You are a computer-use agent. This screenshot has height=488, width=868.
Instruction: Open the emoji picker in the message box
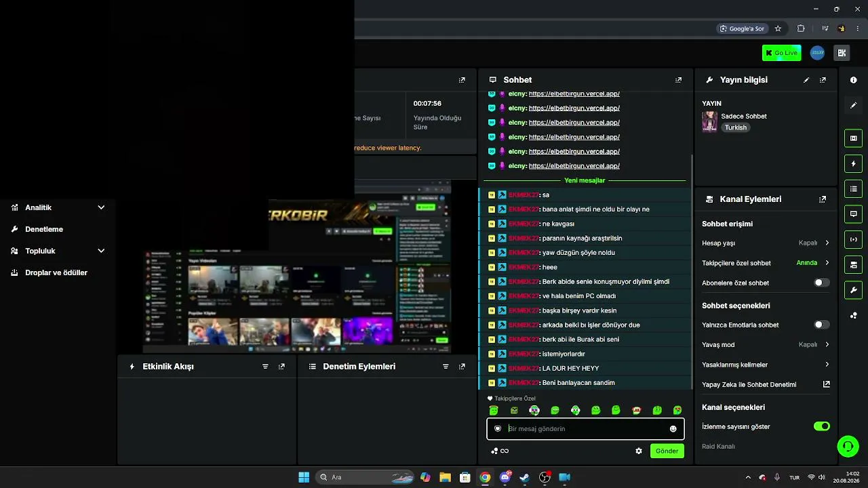(x=673, y=429)
